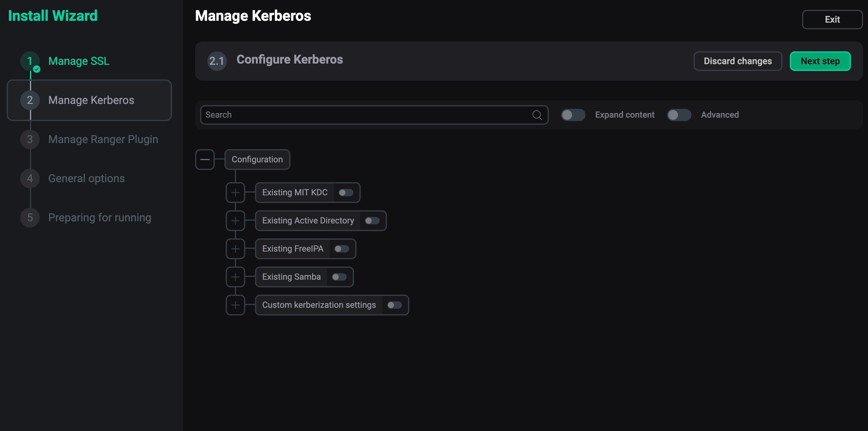Toggle the Expand content switch
The image size is (868, 431).
(x=573, y=115)
